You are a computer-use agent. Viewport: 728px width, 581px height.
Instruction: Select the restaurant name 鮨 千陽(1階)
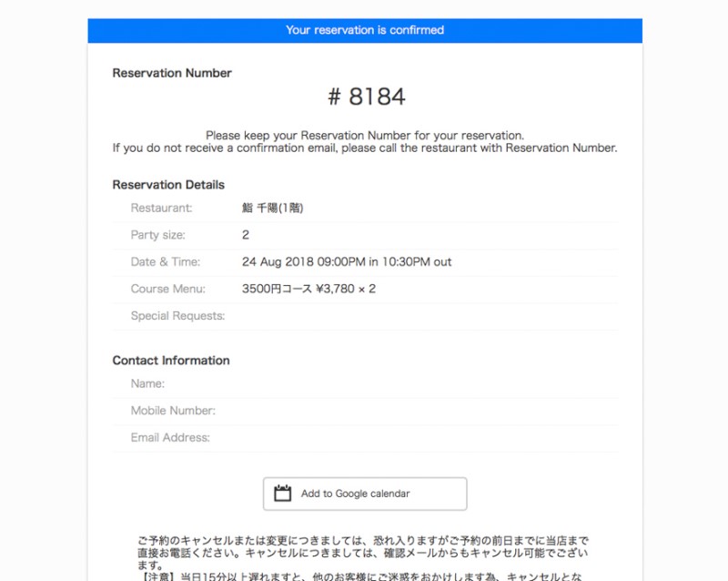point(272,208)
